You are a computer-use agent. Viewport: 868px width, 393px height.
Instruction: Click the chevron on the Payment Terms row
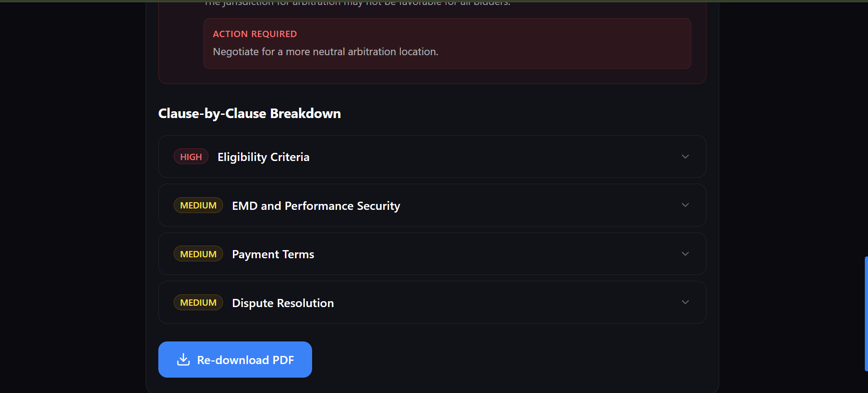point(685,254)
